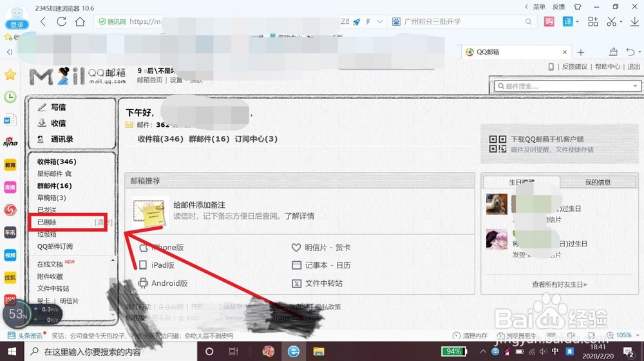Viewport: 644px width, 361px height.
Task: Open 已发送 folder
Action: 47,210
